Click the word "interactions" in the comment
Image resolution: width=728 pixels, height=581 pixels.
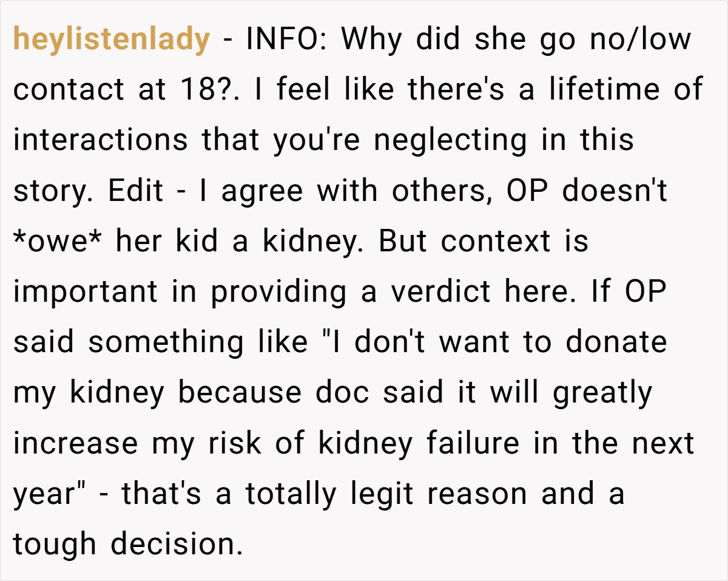101,140
